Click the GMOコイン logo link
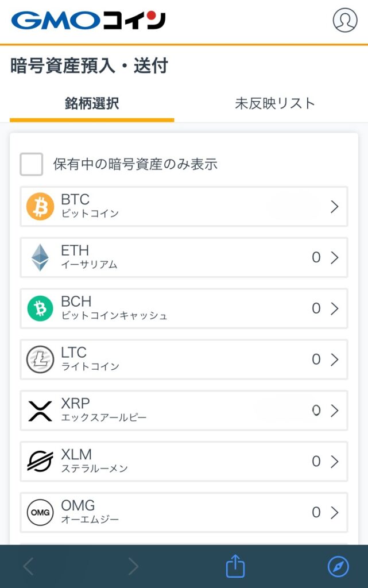The image size is (368, 588). [x=88, y=21]
